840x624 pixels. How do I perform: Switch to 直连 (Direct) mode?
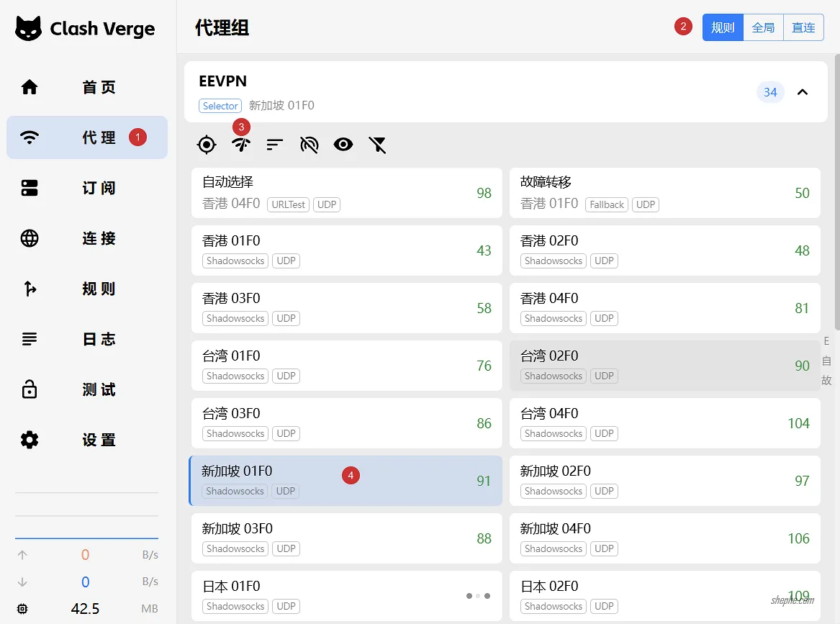pos(803,28)
